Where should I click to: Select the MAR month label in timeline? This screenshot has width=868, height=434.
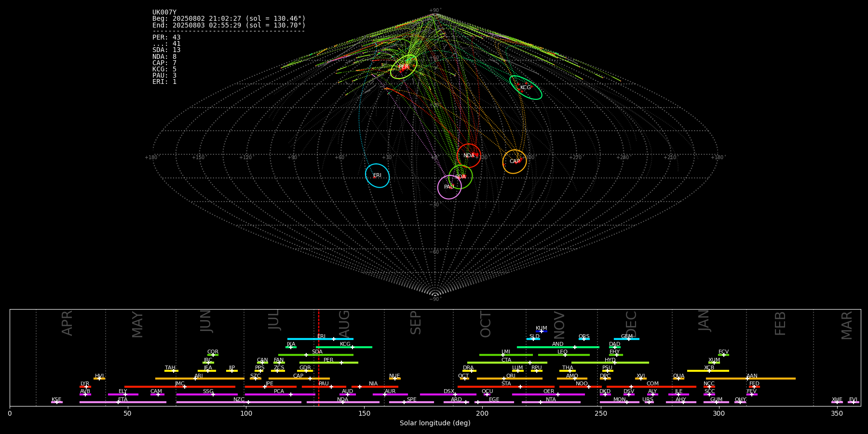[x=847, y=325]
